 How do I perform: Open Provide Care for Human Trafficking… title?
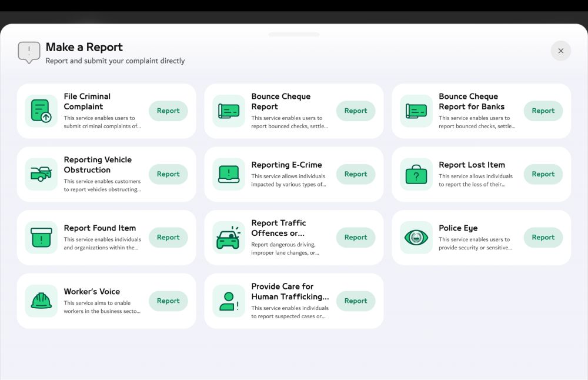[290, 292]
